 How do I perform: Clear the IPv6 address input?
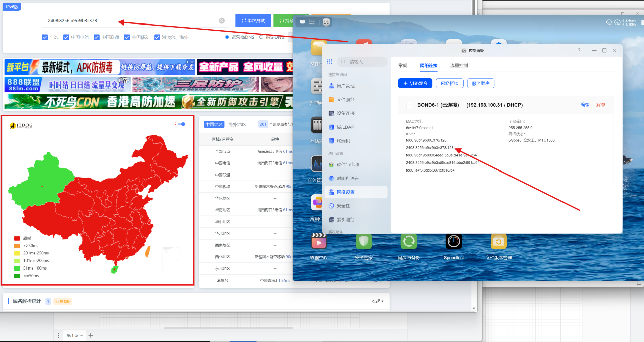222,21
